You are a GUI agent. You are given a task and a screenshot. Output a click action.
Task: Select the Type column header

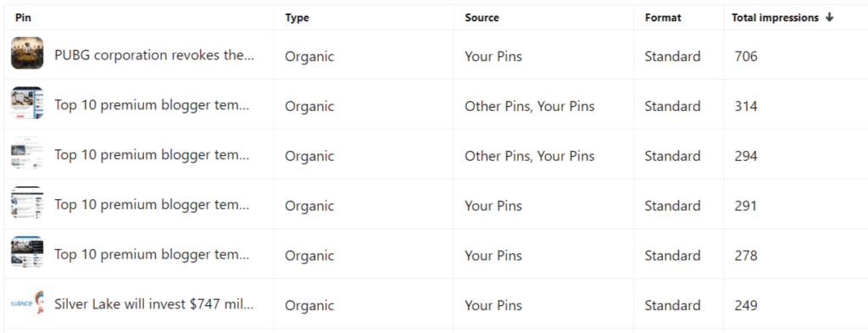coord(298,18)
